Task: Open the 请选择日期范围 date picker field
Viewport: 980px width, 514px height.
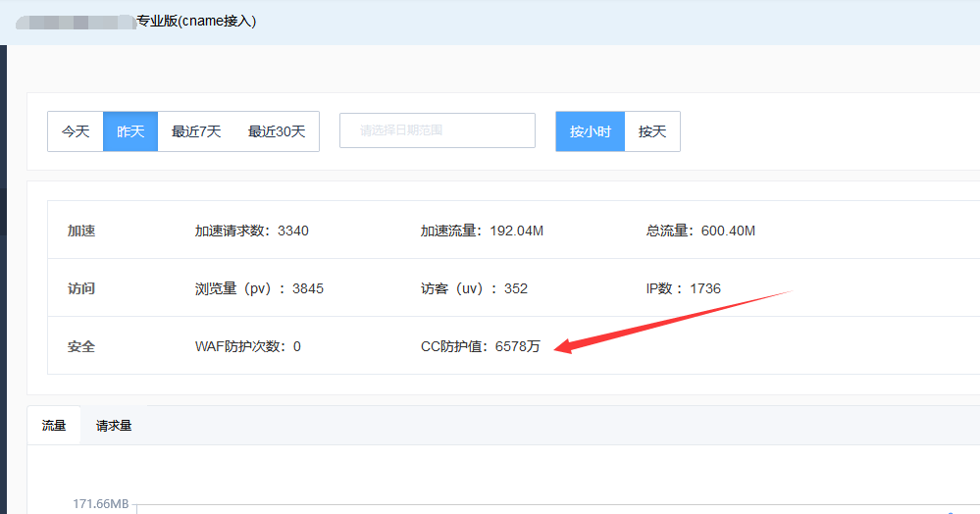Action: pyautogui.click(x=437, y=130)
